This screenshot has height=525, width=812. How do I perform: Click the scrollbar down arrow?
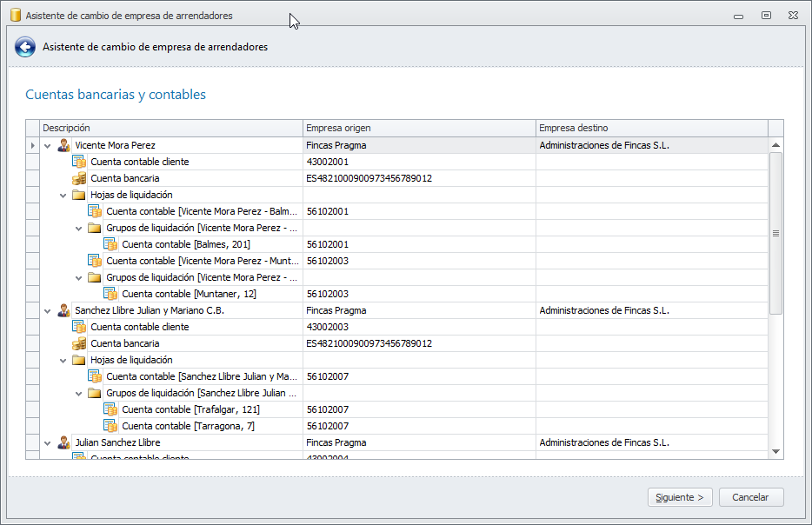[775, 451]
